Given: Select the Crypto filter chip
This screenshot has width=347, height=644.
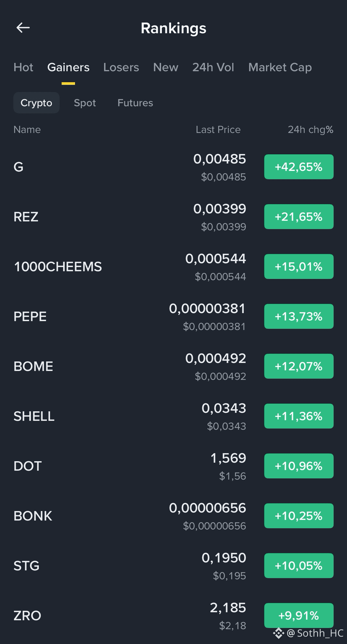Looking at the screenshot, I should pyautogui.click(x=36, y=103).
